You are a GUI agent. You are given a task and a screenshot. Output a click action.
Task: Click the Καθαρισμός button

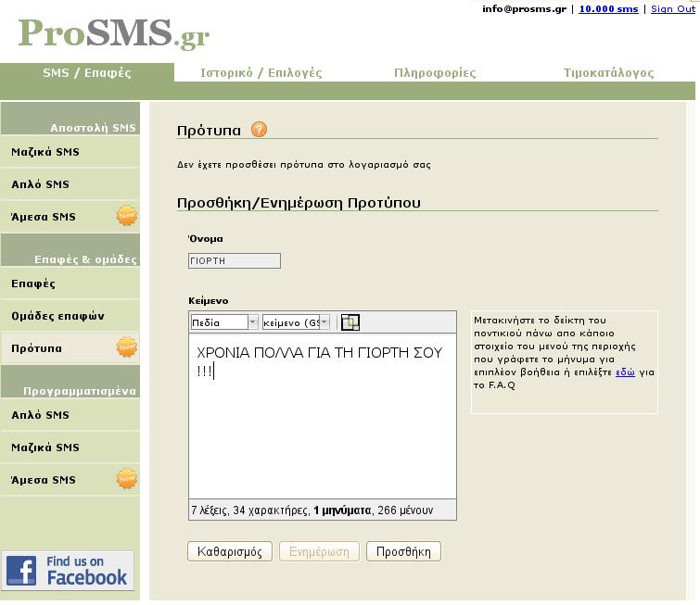tap(229, 551)
